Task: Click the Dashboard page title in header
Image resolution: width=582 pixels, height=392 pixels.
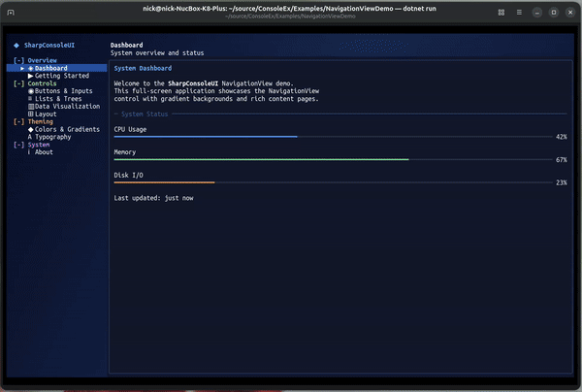Action: pyautogui.click(x=126, y=46)
